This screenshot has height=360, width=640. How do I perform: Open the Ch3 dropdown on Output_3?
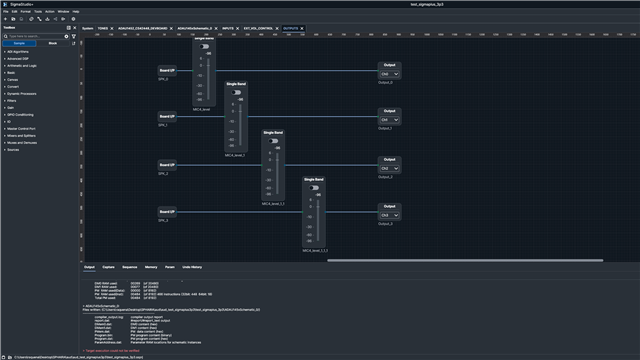[389, 216]
